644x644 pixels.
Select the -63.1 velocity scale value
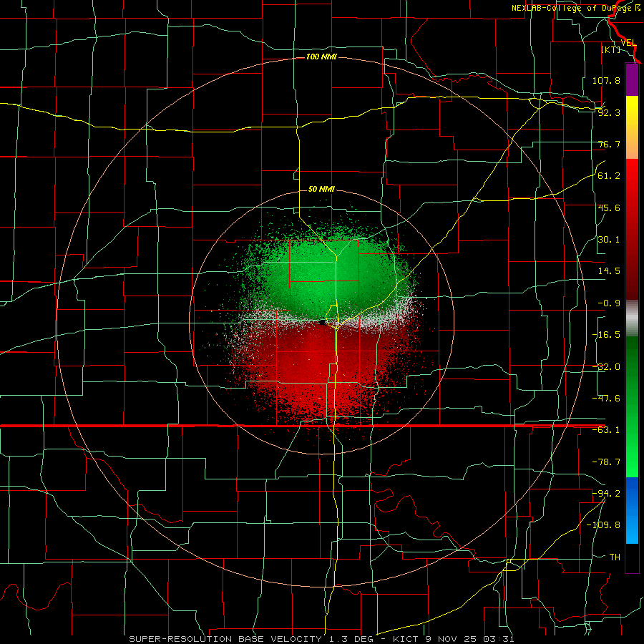click(606, 430)
